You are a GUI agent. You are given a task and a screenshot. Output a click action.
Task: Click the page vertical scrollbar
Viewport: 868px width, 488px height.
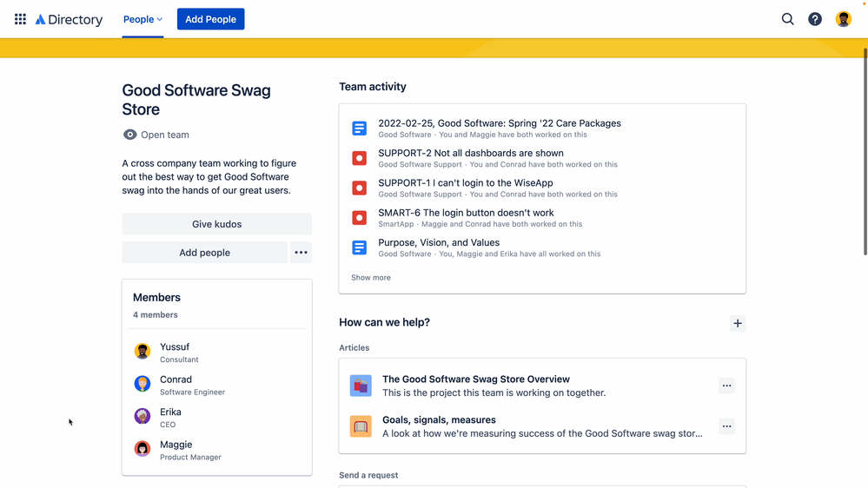pyautogui.click(x=865, y=152)
